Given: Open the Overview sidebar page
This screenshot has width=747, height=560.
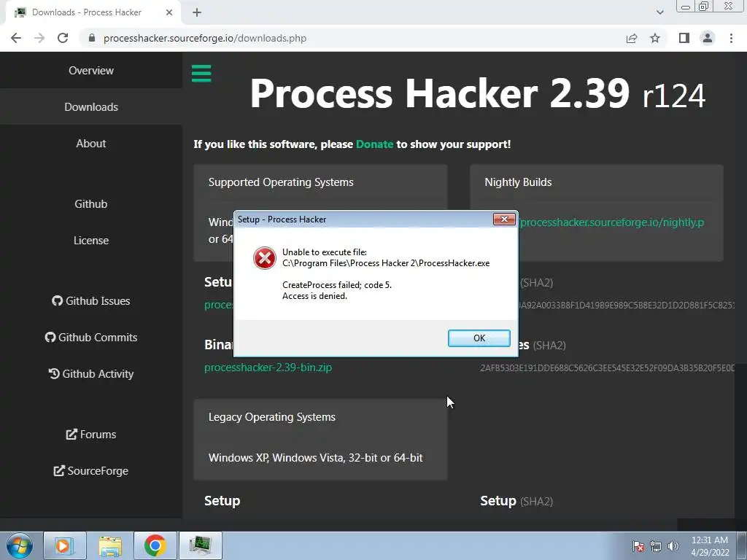Looking at the screenshot, I should tap(91, 71).
